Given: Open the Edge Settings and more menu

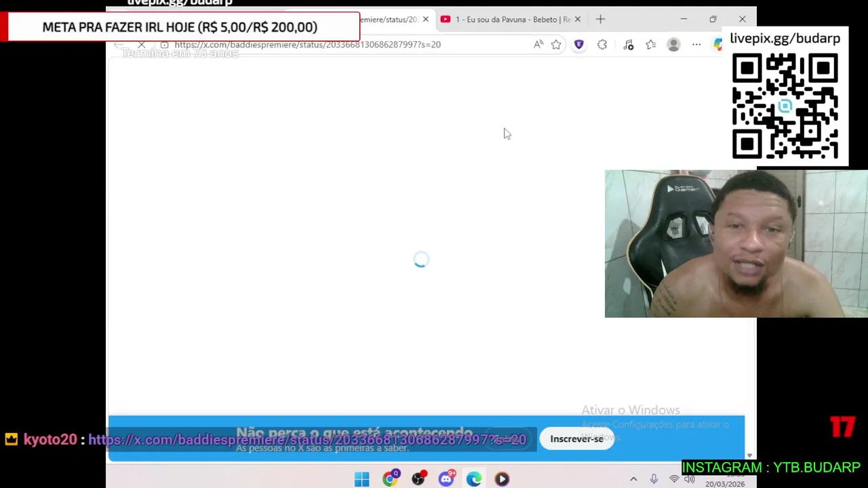Looking at the screenshot, I should (696, 45).
